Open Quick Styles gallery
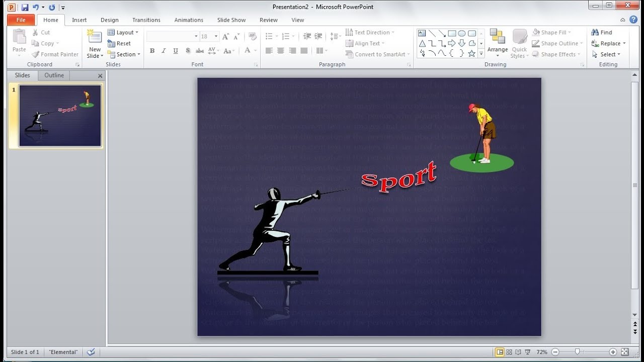 click(519, 43)
